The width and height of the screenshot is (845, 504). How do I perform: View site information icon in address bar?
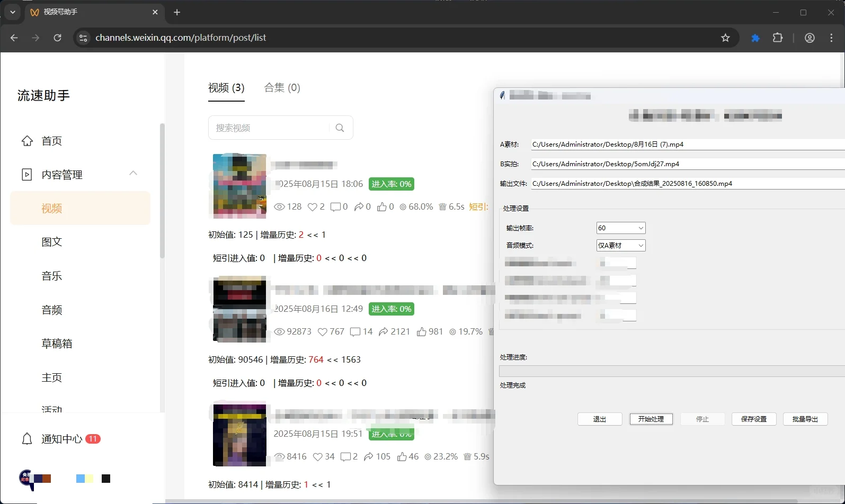click(83, 38)
